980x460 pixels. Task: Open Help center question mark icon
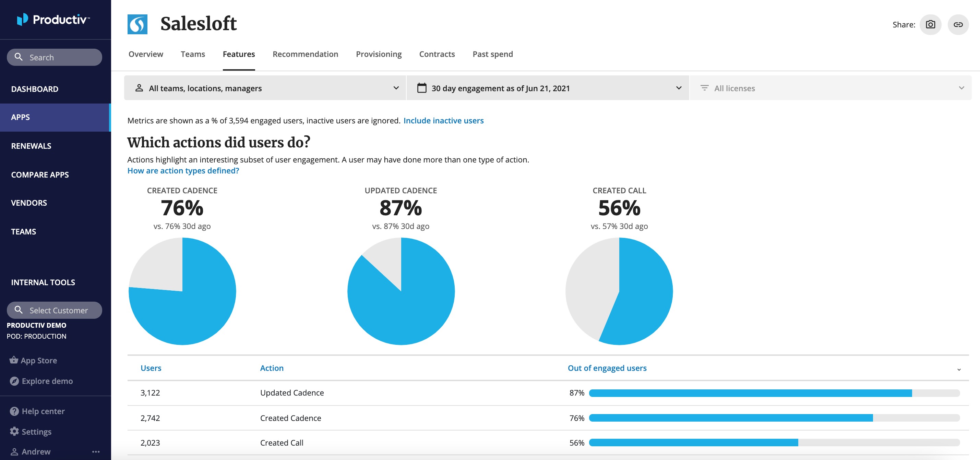(14, 411)
